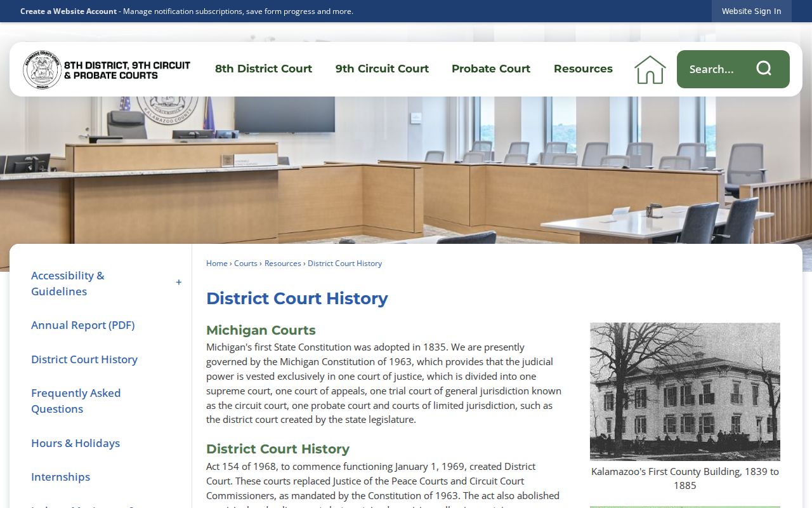Click the Michigan Courts heading

[261, 330]
